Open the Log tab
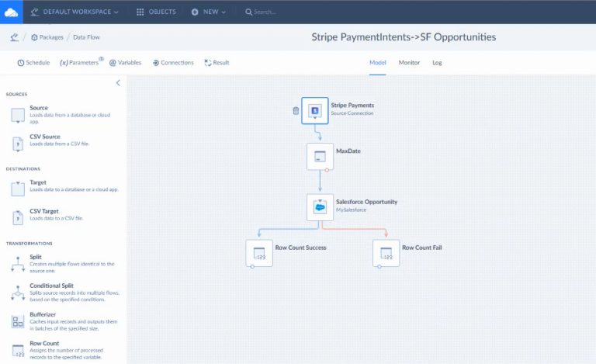Viewport: 596px width, 364px height. tap(437, 62)
